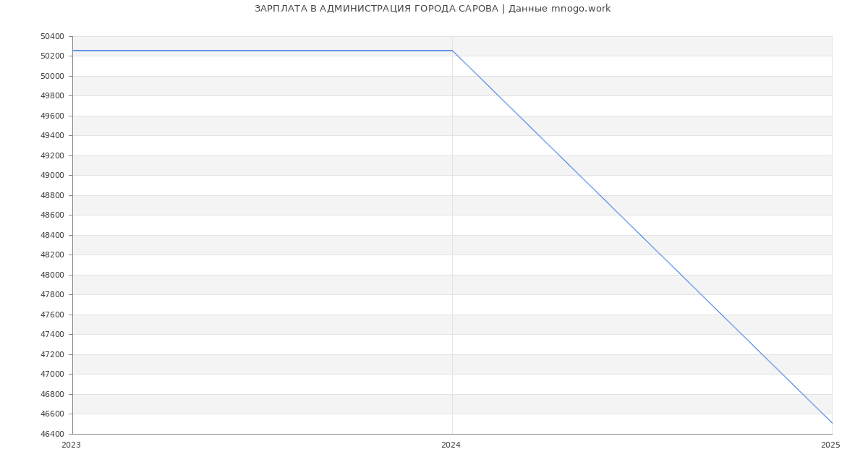Click the 48400 y-axis value
Image resolution: width=868 pixels, height=470 pixels.
(x=52, y=235)
